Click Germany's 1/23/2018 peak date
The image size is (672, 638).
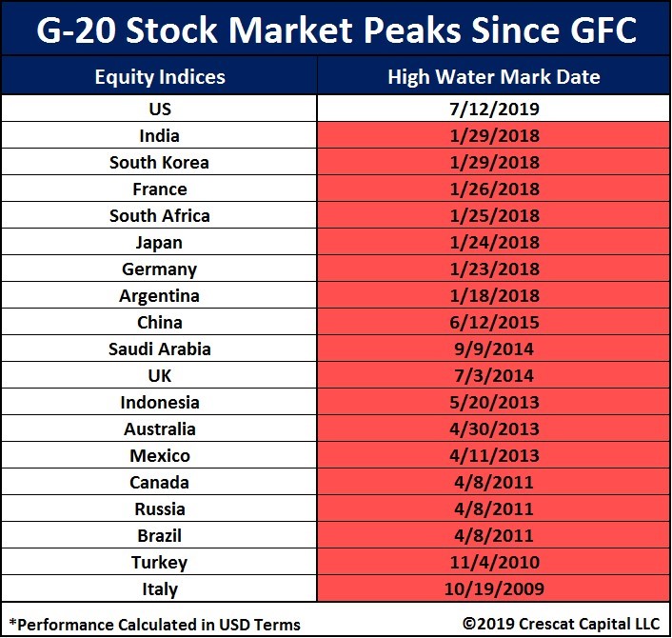[x=492, y=269]
